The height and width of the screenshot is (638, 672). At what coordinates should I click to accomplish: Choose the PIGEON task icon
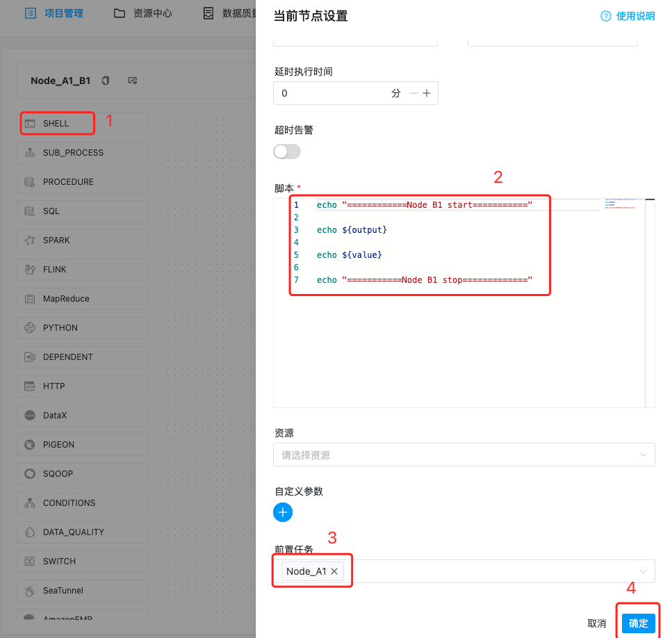click(x=30, y=444)
